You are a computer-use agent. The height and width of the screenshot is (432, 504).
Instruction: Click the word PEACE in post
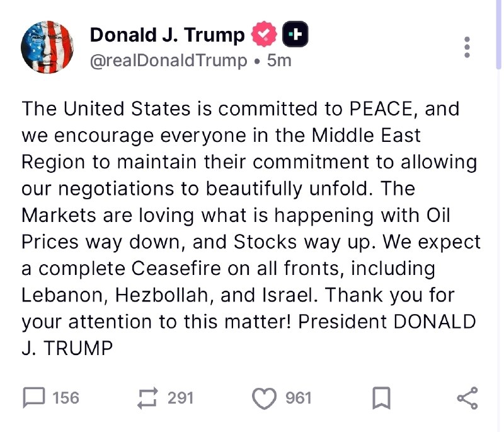click(381, 108)
